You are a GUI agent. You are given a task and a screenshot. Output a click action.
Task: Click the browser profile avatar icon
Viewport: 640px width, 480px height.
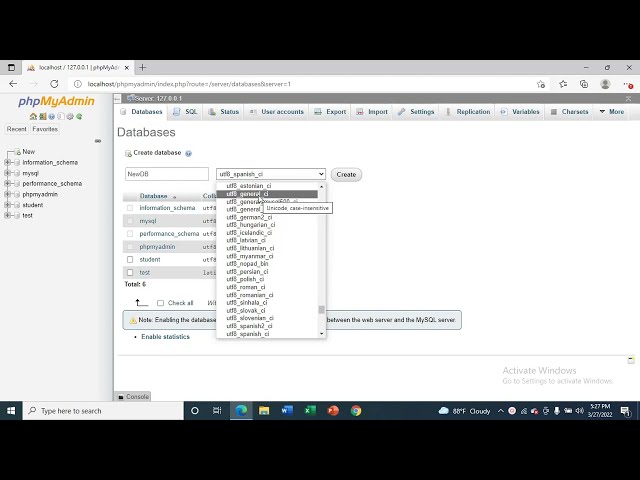pos(605,84)
